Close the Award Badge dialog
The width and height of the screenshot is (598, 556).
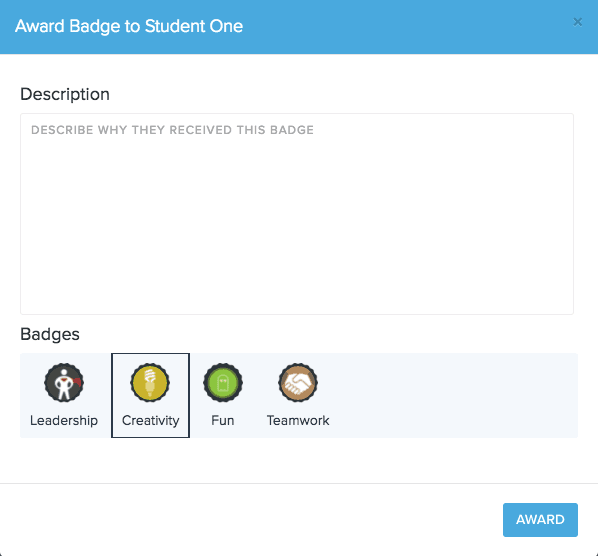click(577, 22)
